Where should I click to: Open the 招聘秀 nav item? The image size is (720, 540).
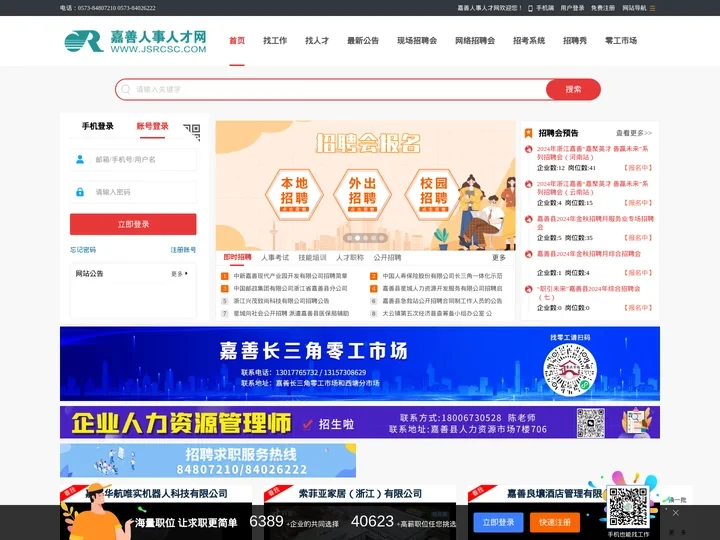[575, 41]
